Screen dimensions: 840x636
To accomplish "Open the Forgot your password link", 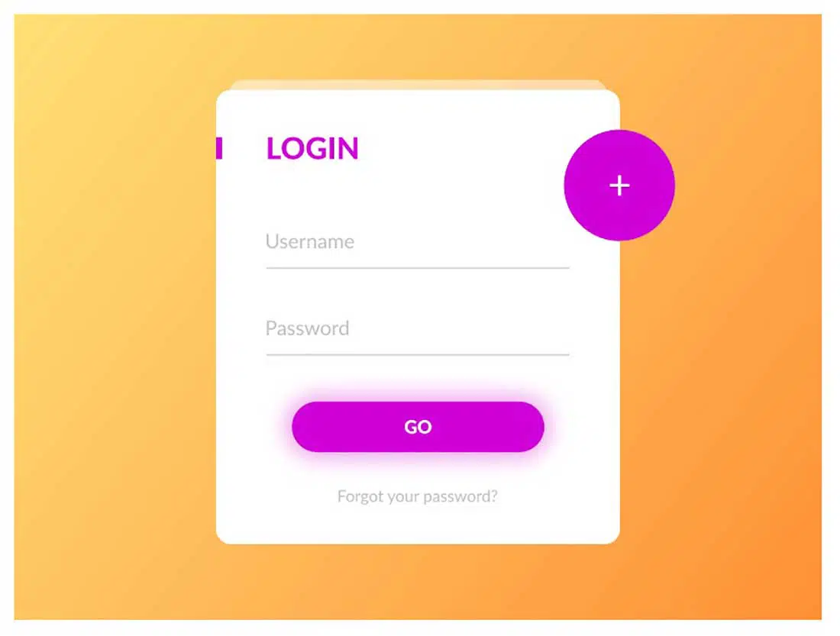I will coord(417,497).
